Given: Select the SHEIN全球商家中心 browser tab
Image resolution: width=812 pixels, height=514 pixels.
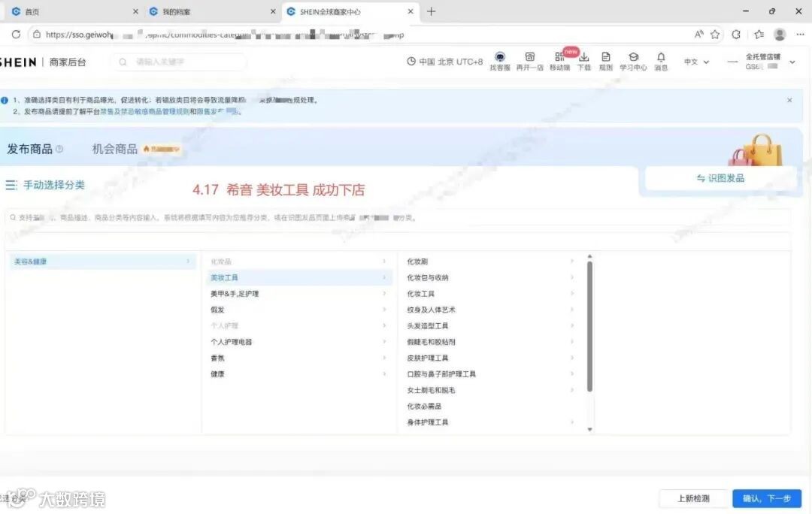Looking at the screenshot, I should (350, 11).
